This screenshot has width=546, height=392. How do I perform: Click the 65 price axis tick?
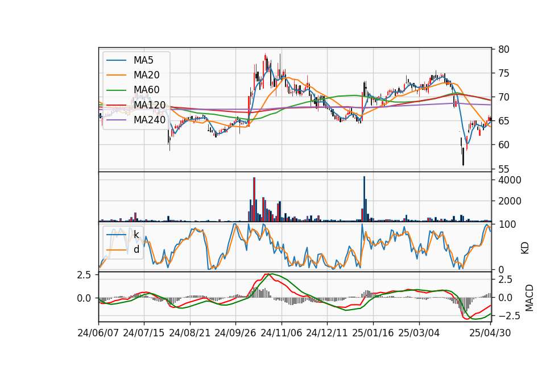503,121
